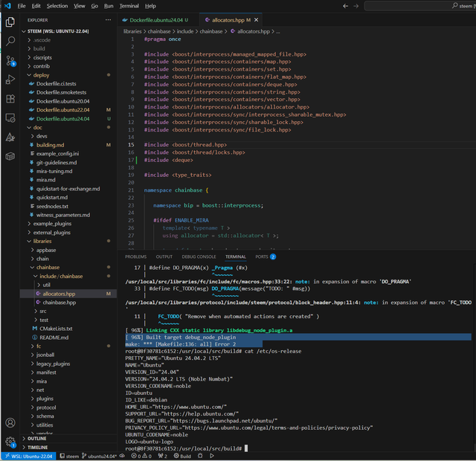
Task: Expand the TIMELINE section
Action: (37, 448)
